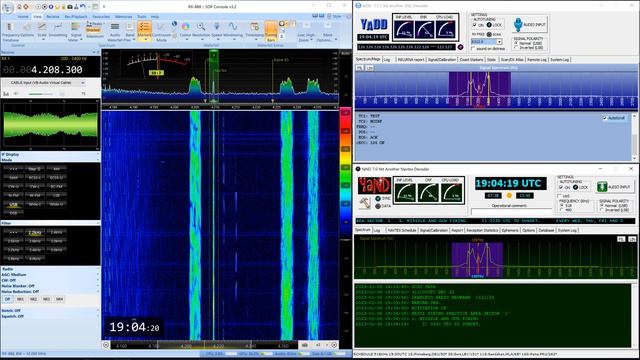640x360 pixels.
Task: Click SDR Console application logo button
Action: click(x=8, y=7)
